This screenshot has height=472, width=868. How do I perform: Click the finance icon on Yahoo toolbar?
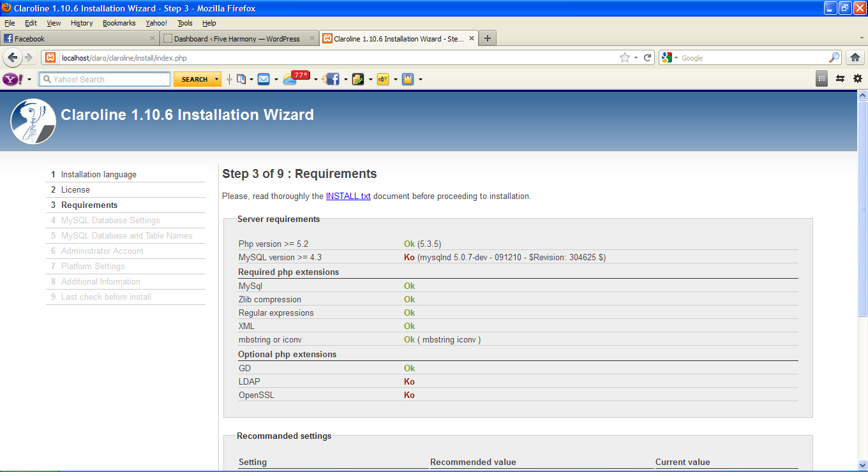click(x=358, y=79)
